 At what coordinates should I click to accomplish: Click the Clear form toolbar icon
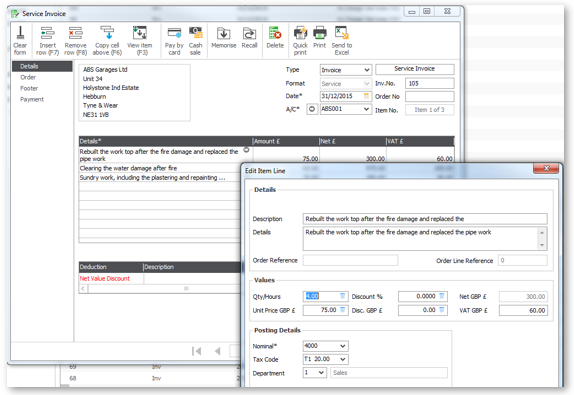click(20, 40)
